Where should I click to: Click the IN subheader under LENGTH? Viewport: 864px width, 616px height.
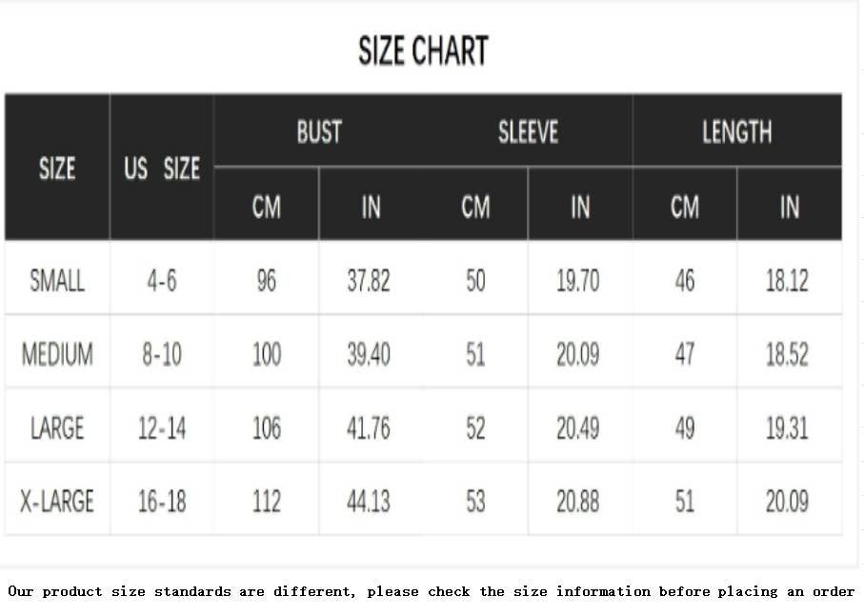pos(790,206)
